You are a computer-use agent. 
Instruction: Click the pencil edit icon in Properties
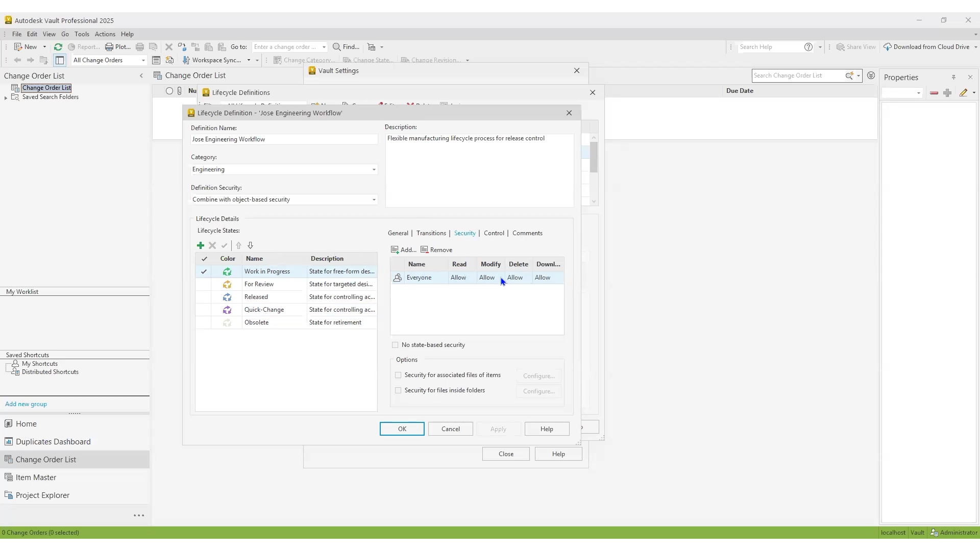click(963, 93)
